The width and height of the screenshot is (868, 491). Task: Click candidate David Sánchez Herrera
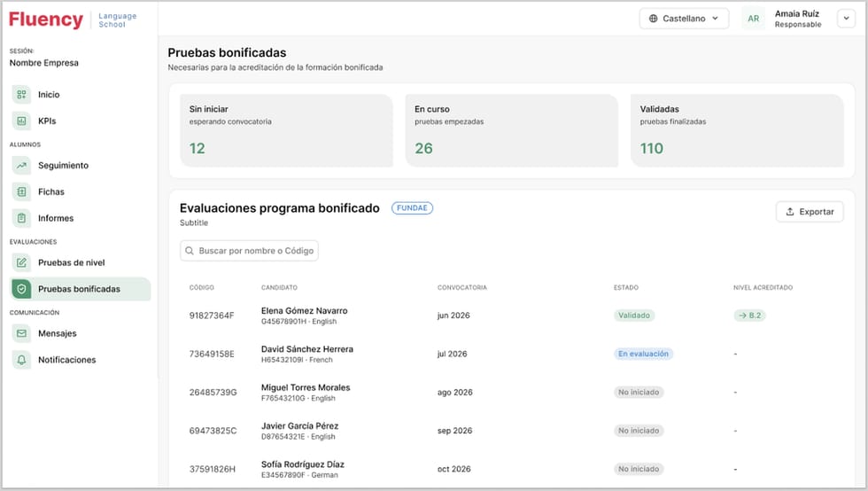pos(307,349)
